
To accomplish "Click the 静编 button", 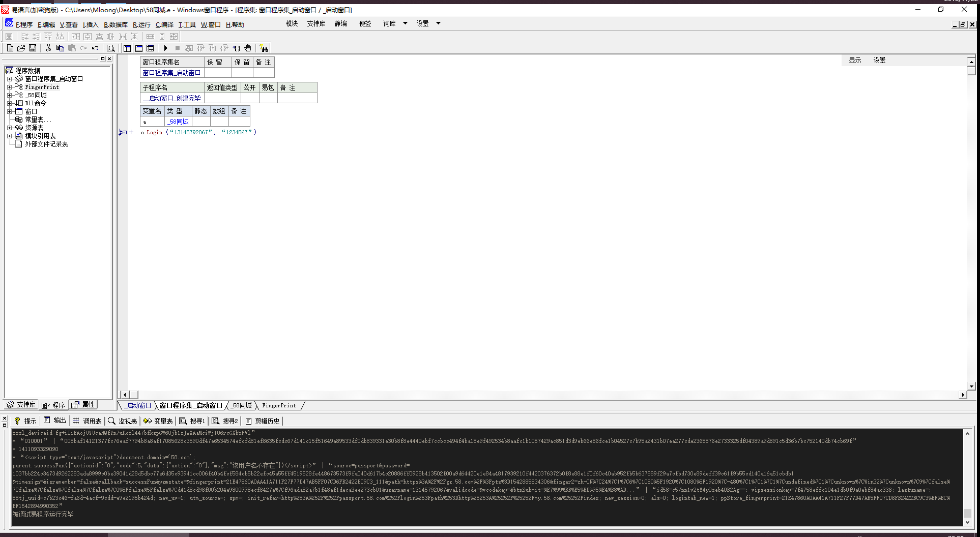I will pos(340,23).
